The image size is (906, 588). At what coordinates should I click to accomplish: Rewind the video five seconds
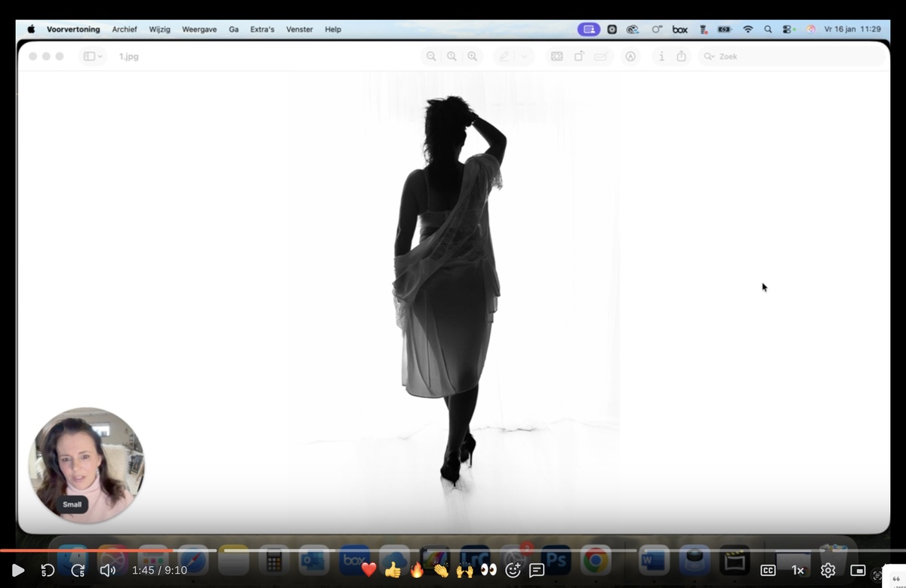48,571
